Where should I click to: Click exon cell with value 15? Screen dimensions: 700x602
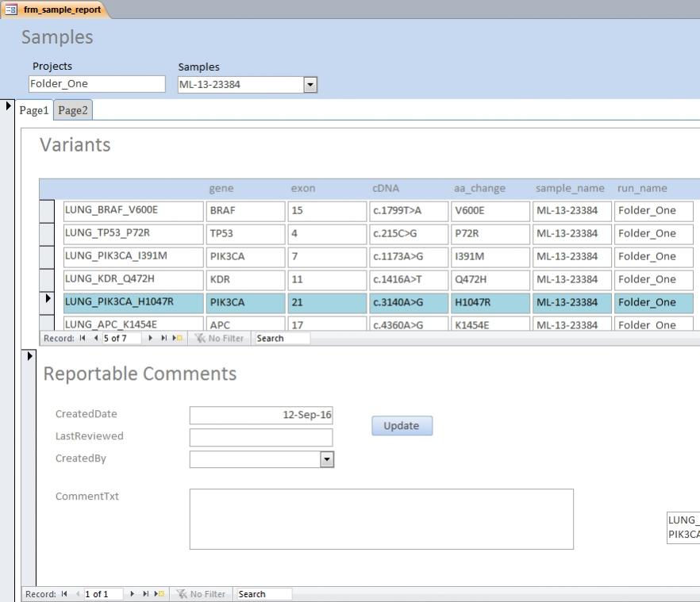[x=327, y=211]
